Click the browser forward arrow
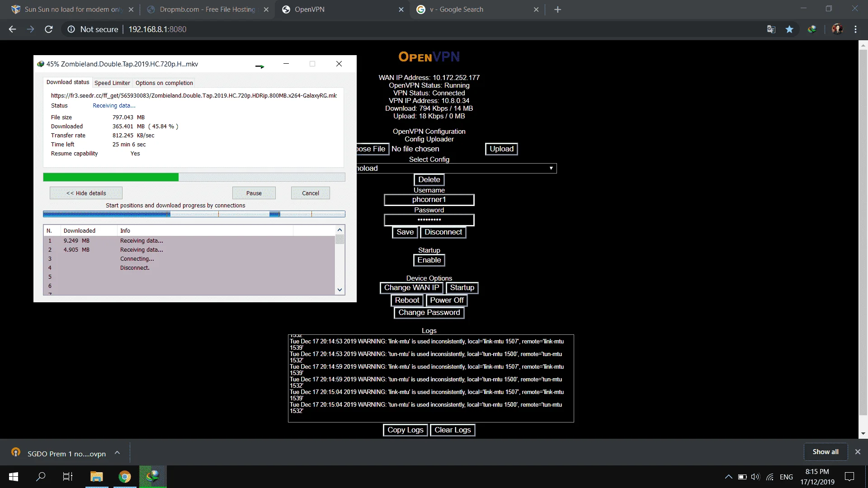The height and width of the screenshot is (488, 868). (30, 29)
